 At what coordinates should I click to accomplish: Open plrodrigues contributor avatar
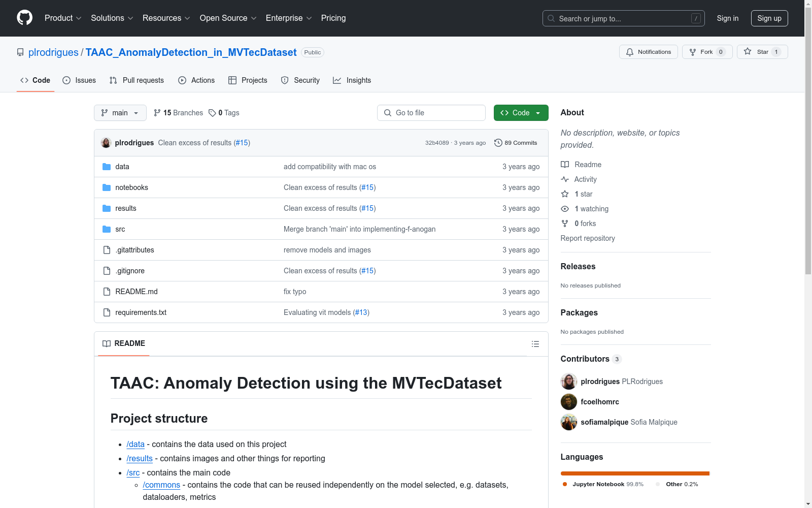pos(569,382)
